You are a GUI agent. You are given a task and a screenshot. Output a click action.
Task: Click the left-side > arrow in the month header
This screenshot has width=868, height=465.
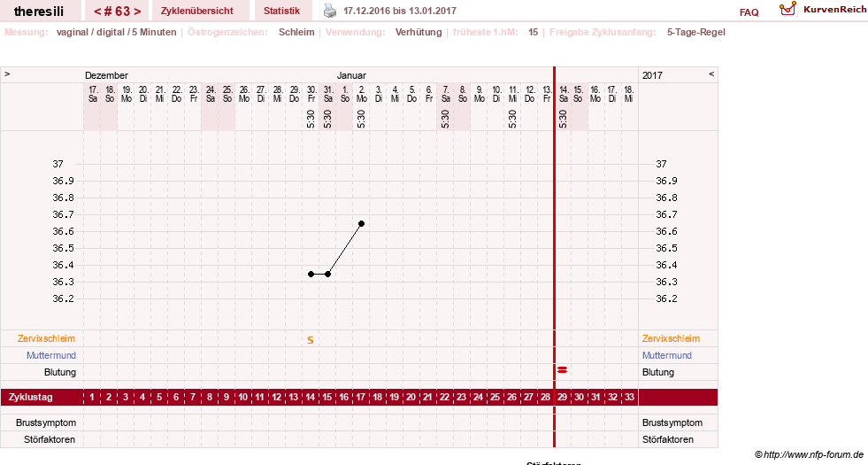click(7, 74)
